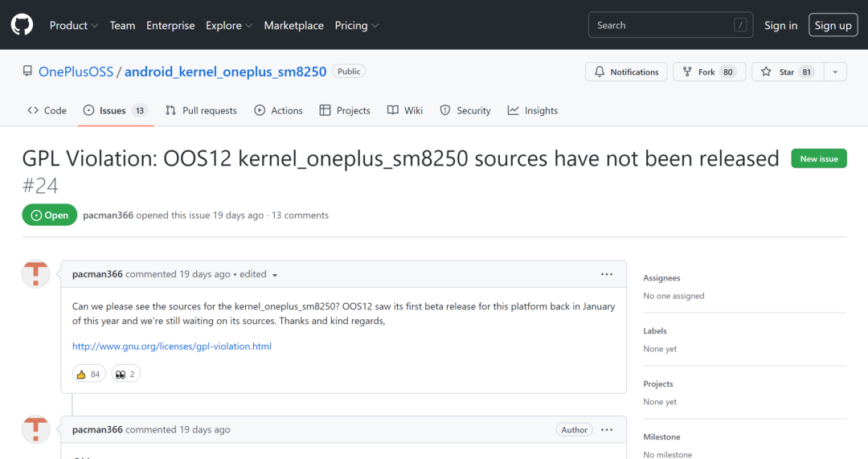Image resolution: width=868 pixels, height=459 pixels.
Task: Click the GitHub logo icon
Action: (22, 25)
